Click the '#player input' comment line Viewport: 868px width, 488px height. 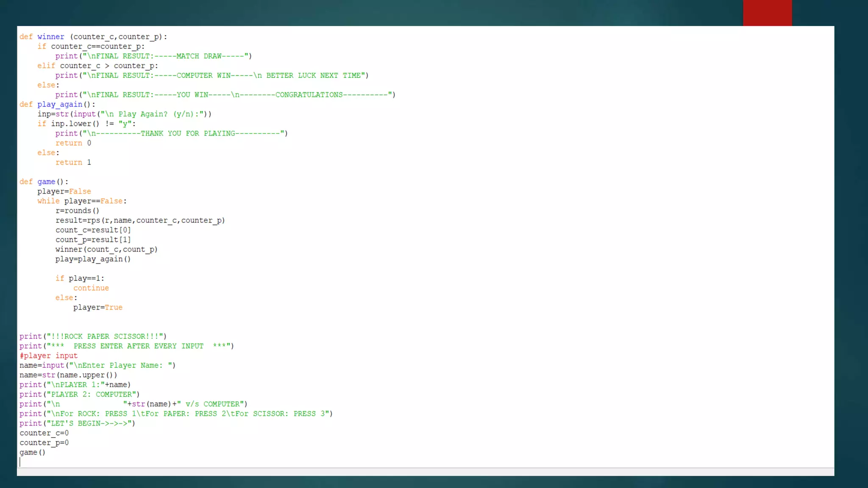48,356
